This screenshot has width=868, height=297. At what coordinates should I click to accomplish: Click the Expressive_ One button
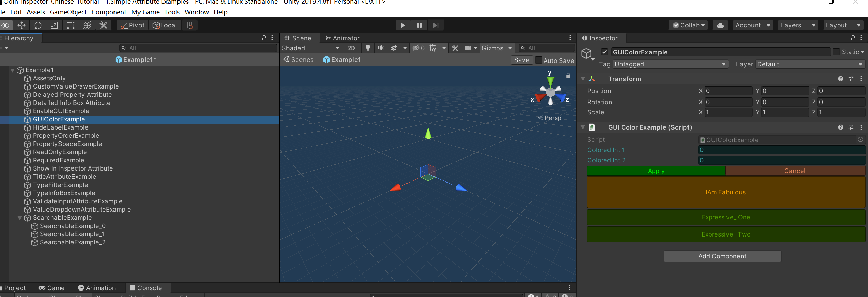click(726, 217)
